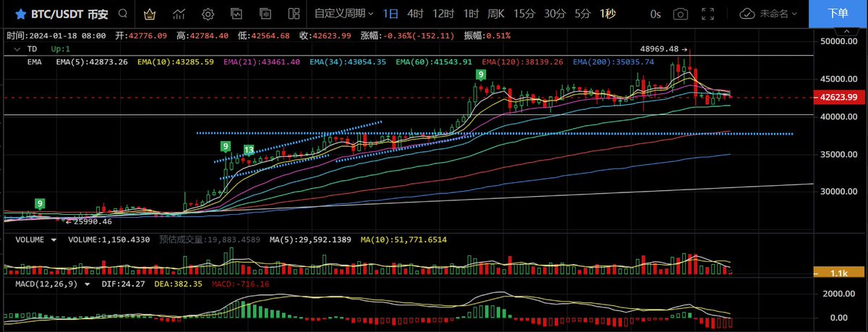Open the symbol search magnifier
This screenshot has height=332, width=868.
pos(123,14)
